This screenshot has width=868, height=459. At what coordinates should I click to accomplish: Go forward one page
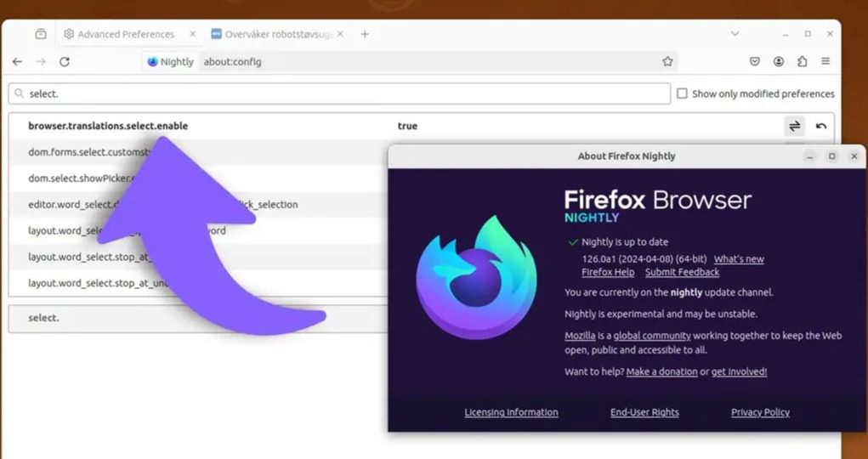(x=41, y=62)
